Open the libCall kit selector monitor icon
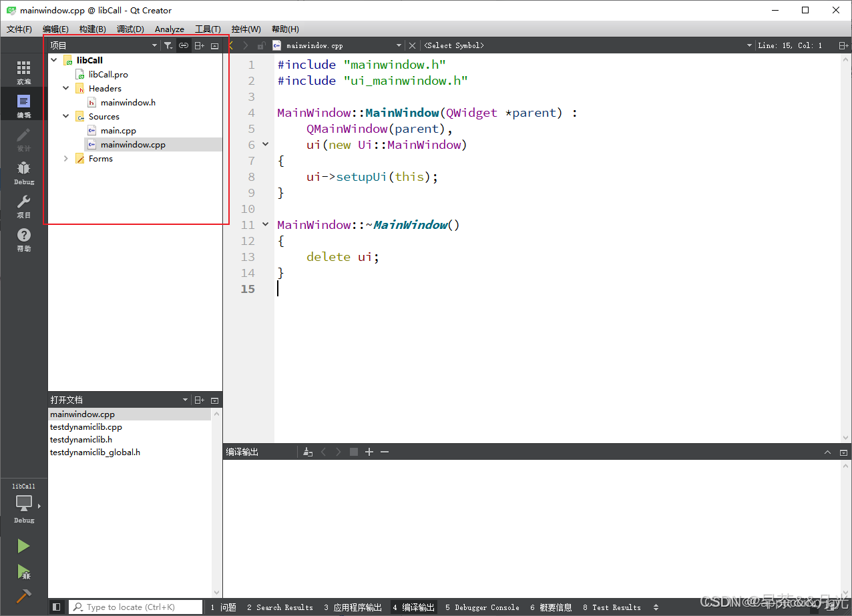This screenshot has width=852, height=616. point(23,503)
